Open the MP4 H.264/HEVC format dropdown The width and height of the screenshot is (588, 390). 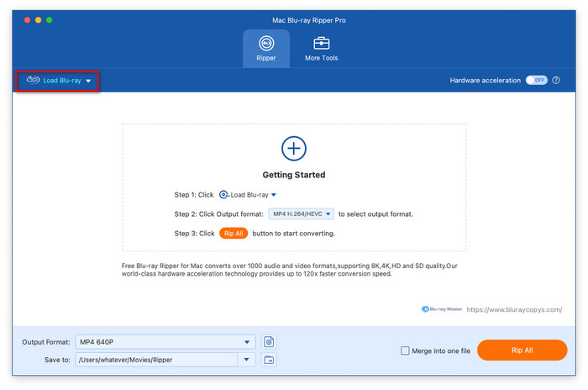pyautogui.click(x=302, y=214)
